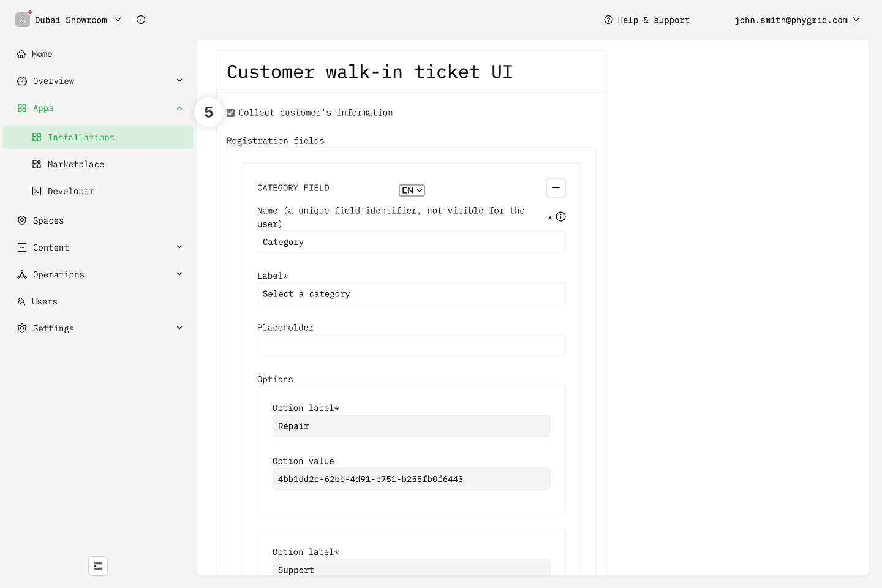
Task: Click the Marketplace grid icon
Action: pyautogui.click(x=37, y=164)
